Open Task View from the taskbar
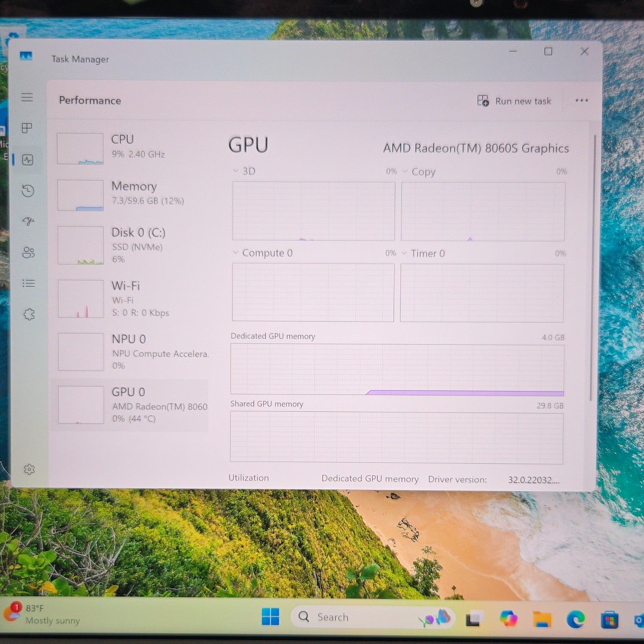 (x=474, y=619)
